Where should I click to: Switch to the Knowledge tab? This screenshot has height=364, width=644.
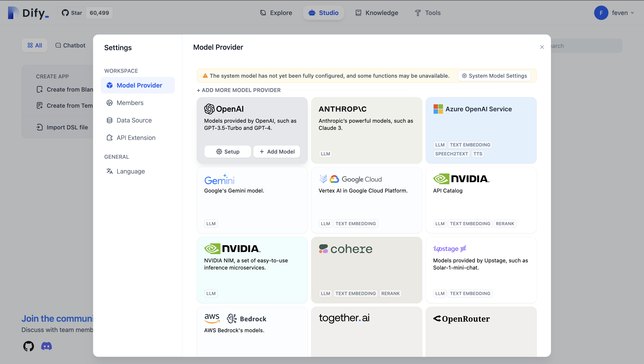377,13
